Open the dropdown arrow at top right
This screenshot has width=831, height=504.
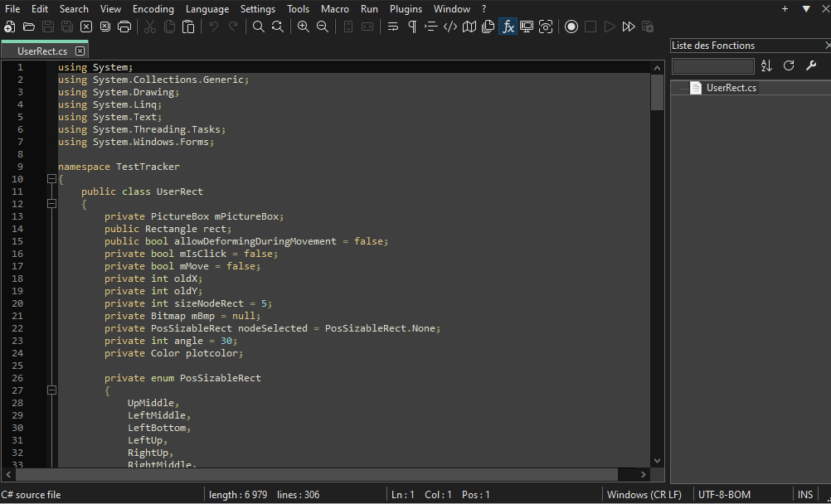(806, 9)
